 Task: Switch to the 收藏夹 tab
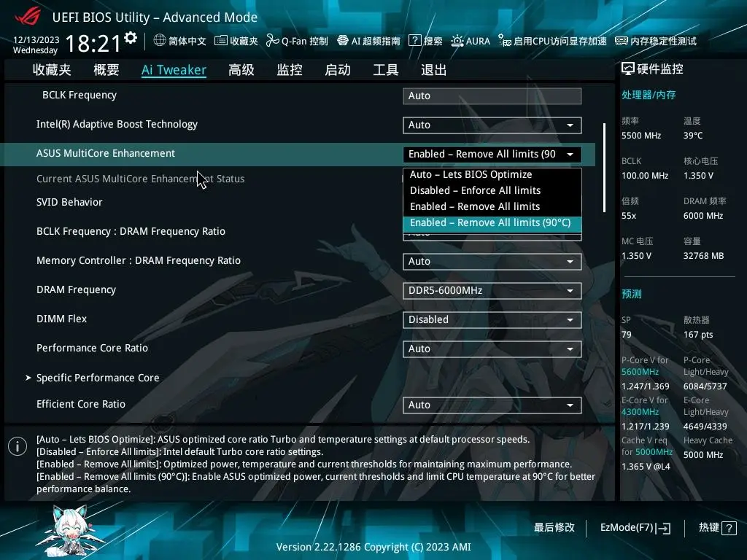pos(52,70)
